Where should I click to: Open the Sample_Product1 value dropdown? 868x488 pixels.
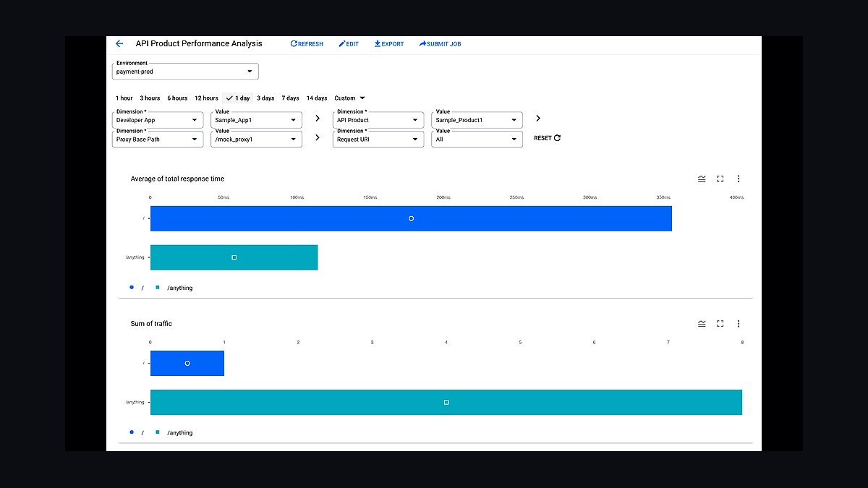pyautogui.click(x=477, y=120)
